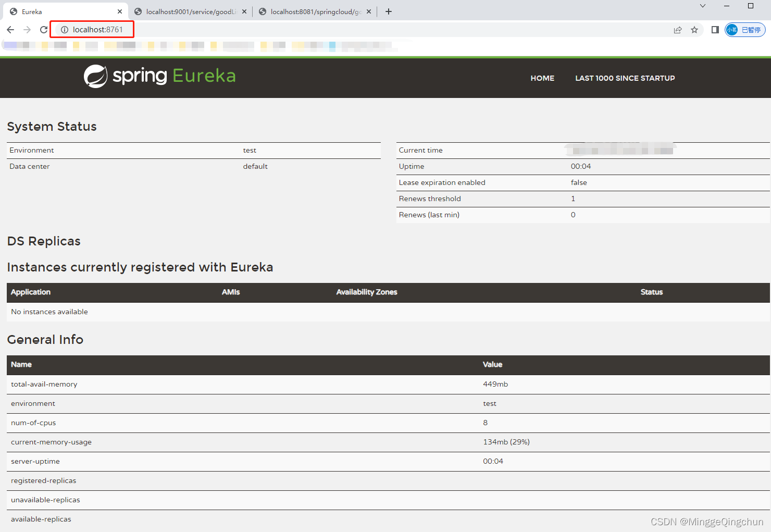Close the localhost:9001 tab

244,11
